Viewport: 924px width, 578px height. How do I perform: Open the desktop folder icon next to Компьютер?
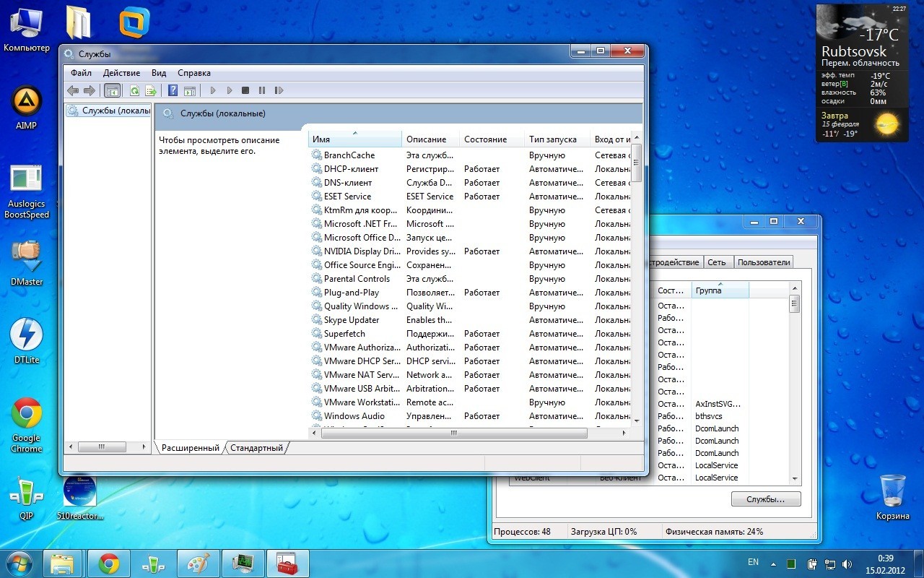click(x=79, y=22)
